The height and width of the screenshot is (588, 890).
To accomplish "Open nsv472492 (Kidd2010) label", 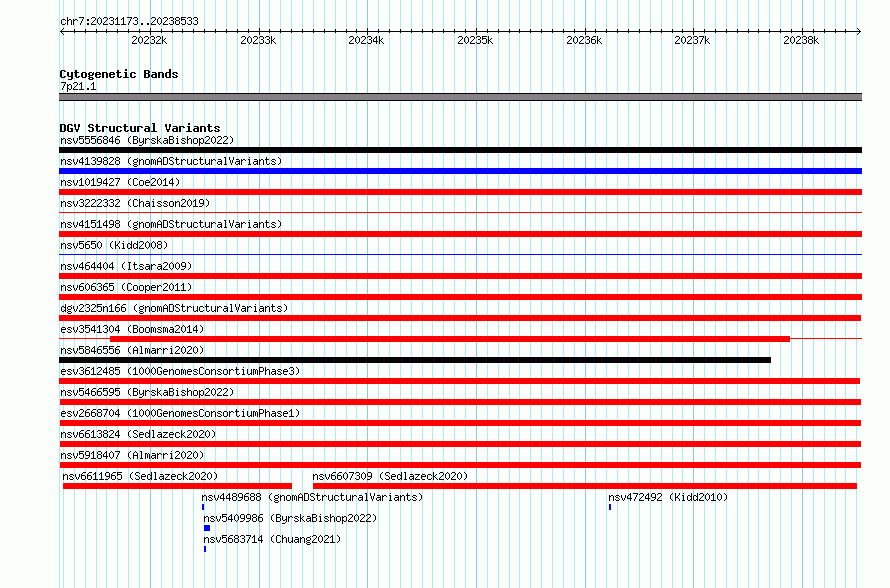I will (668, 497).
